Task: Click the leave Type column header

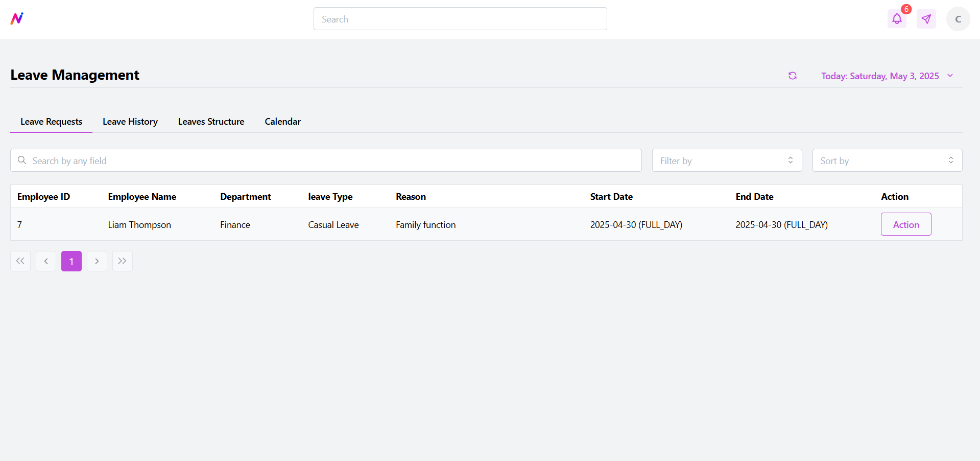Action: [x=330, y=197]
